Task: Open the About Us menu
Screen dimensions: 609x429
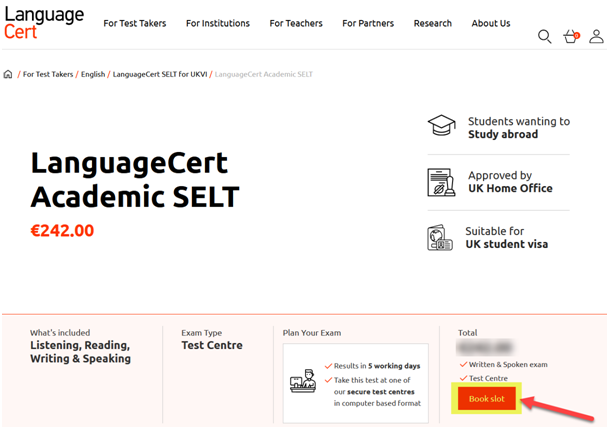Action: pyautogui.click(x=491, y=23)
